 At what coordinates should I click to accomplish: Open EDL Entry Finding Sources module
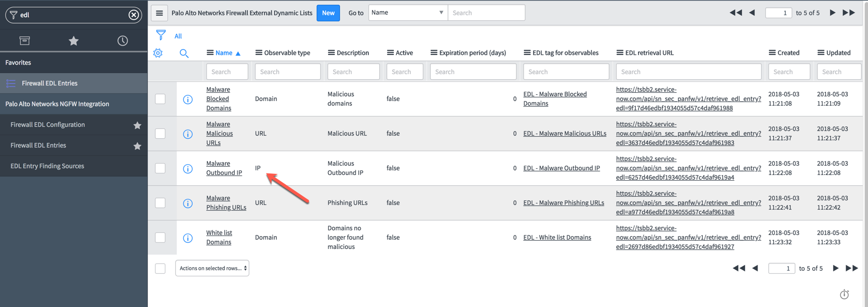click(x=47, y=166)
